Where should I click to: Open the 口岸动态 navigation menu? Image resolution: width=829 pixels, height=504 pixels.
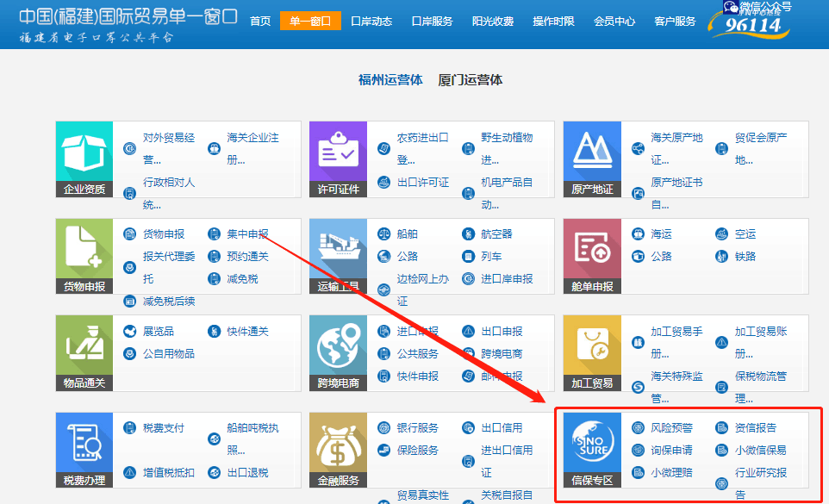coord(373,21)
